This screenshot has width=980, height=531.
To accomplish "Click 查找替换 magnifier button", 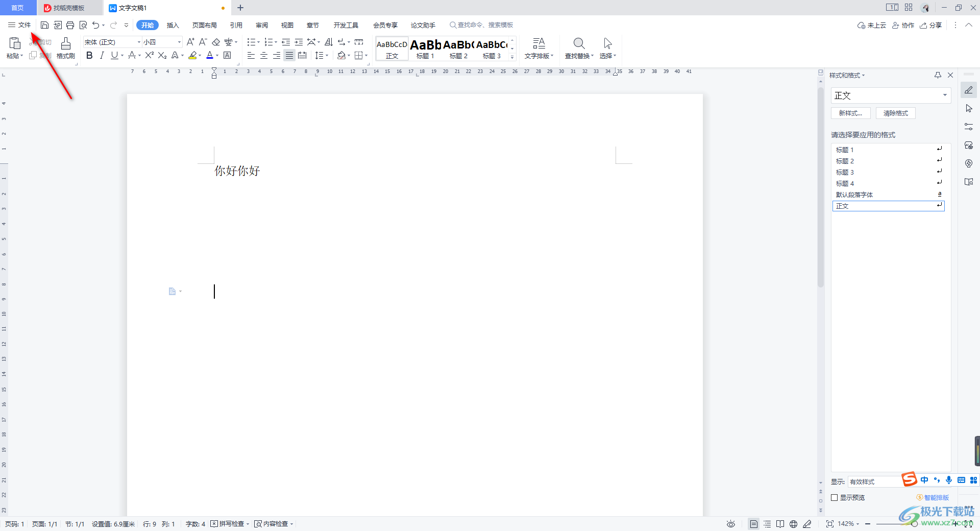I will [579, 49].
